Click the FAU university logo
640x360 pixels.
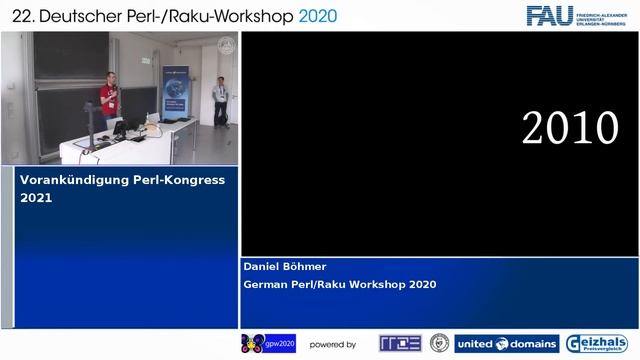577,16
